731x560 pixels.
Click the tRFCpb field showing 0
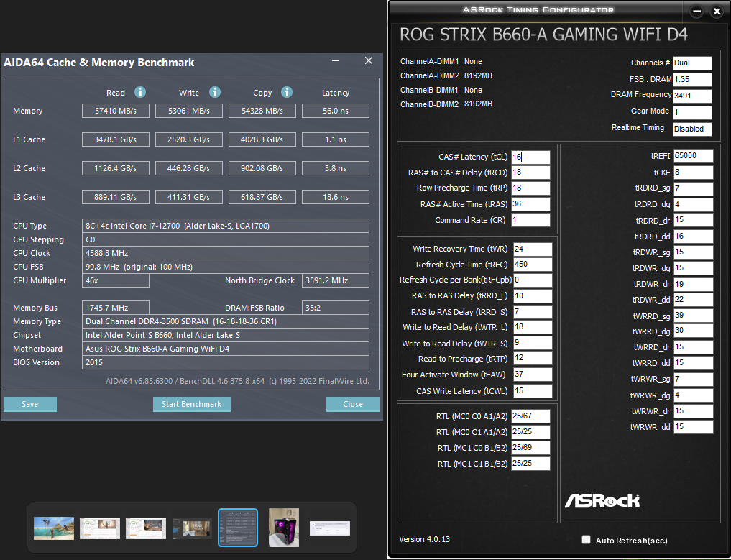point(533,280)
